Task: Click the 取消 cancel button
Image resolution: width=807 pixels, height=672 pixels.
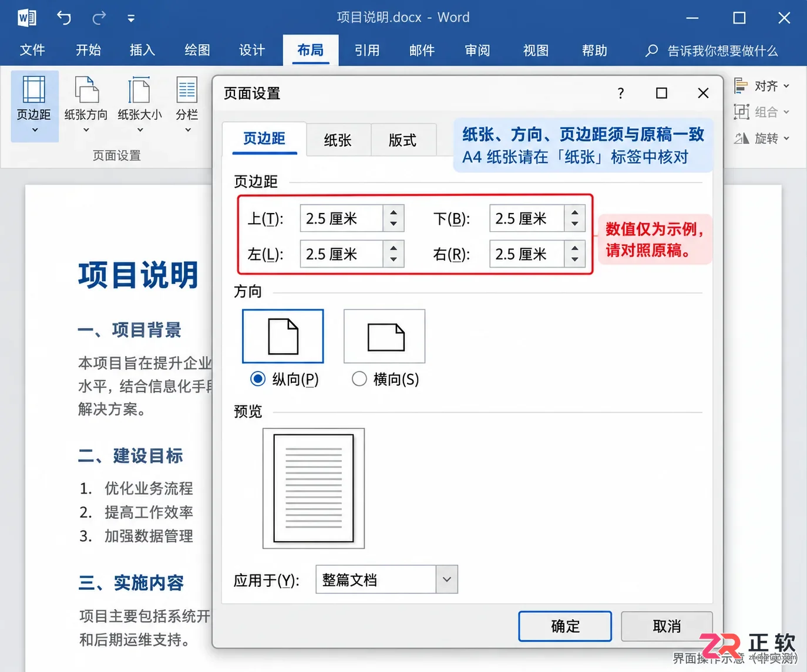Action: (x=667, y=626)
